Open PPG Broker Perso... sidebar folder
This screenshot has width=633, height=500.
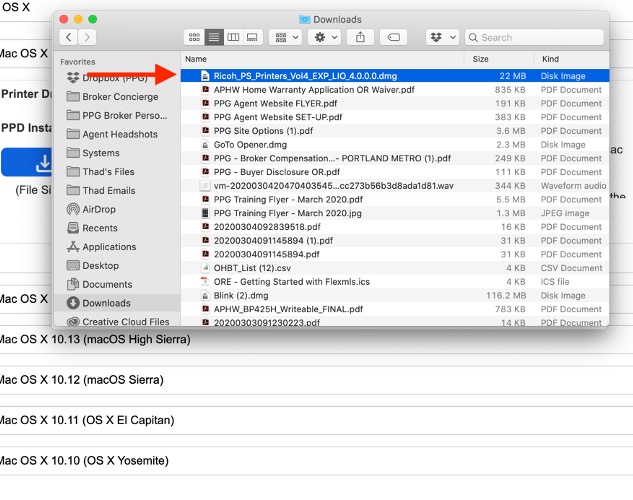(117, 115)
